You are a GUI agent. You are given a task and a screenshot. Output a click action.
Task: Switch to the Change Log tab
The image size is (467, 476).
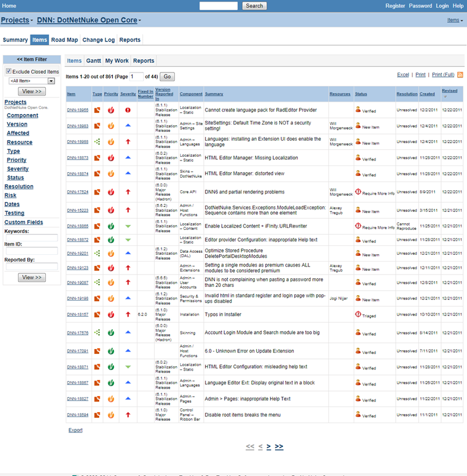coord(98,40)
